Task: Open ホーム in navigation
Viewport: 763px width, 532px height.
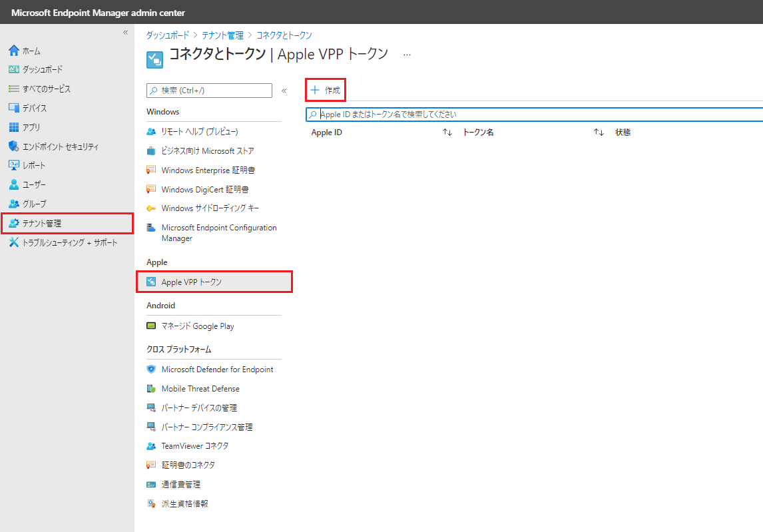Action: click(31, 51)
